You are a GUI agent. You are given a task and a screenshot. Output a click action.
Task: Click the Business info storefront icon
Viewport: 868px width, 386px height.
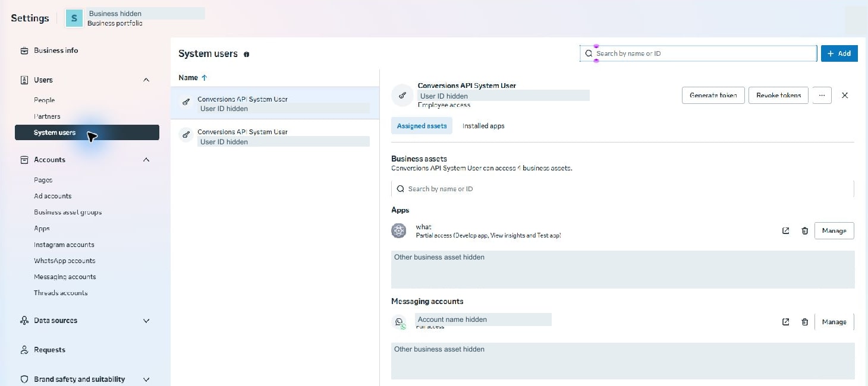pyautogui.click(x=24, y=50)
